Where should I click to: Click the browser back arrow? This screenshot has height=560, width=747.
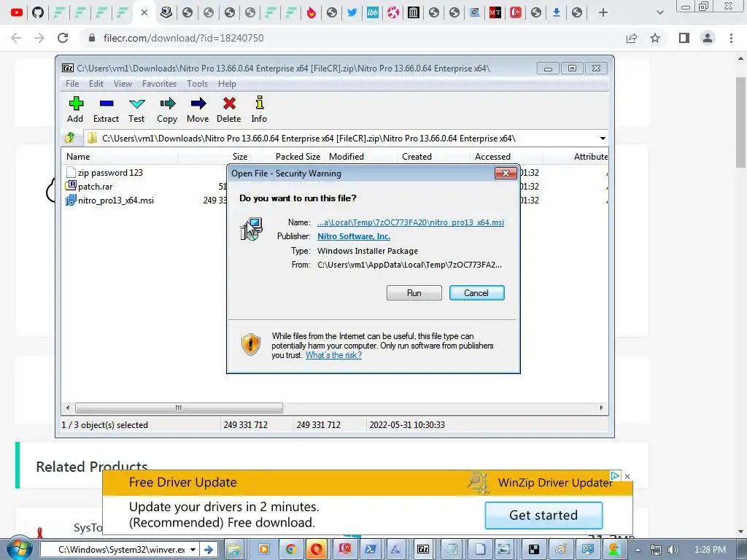[16, 38]
